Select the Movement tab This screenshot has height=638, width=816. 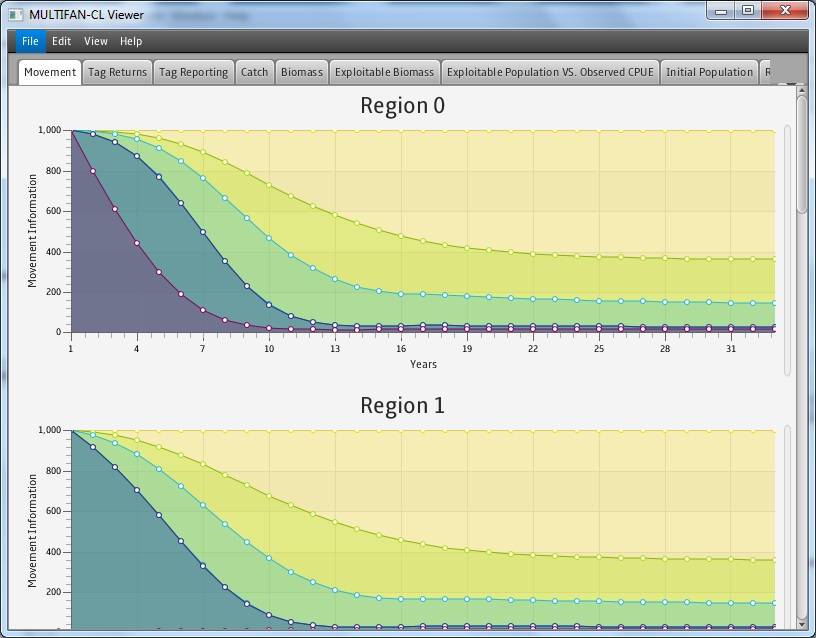50,72
